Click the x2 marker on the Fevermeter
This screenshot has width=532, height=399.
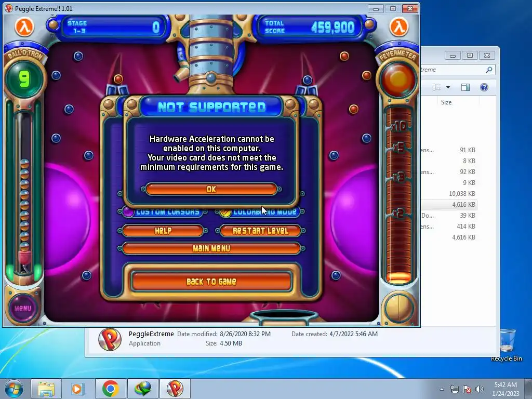coord(399,214)
